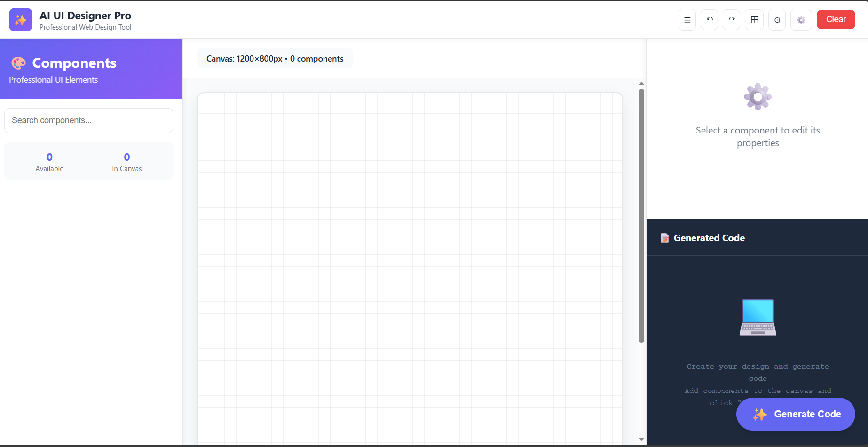The width and height of the screenshot is (868, 447).
Task: Open settings with the purple gear toolbar button
Action: (801, 20)
